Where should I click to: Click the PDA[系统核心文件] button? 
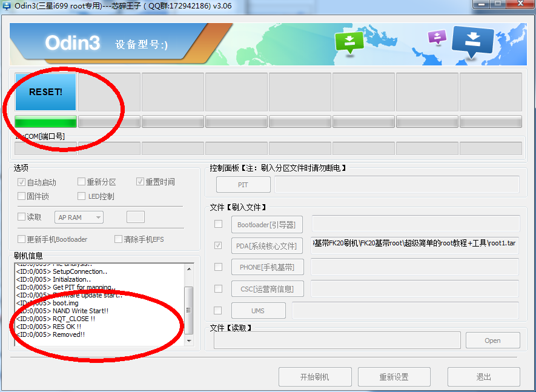266,246
